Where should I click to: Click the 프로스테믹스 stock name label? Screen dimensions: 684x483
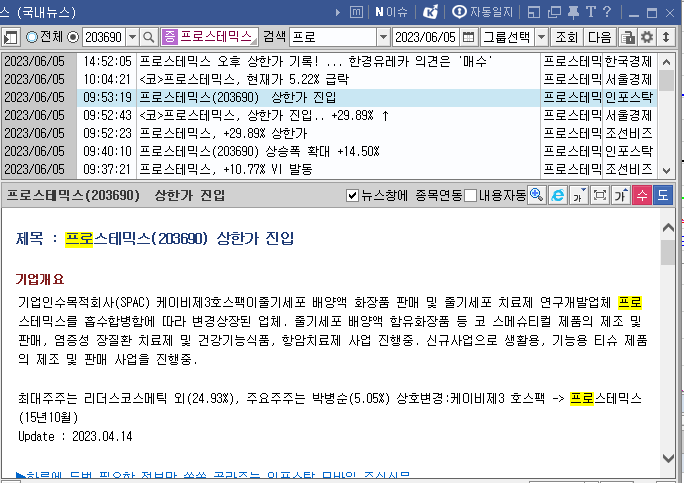(216, 37)
